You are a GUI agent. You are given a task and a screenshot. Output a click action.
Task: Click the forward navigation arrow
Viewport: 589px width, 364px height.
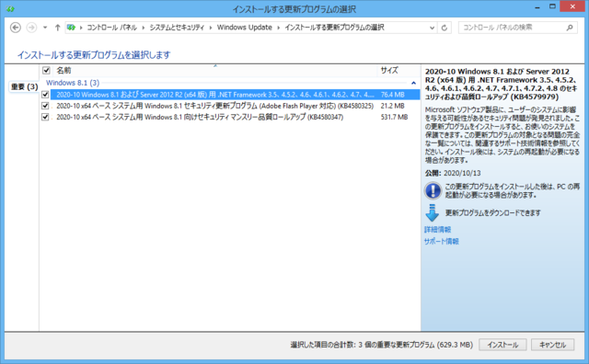(x=31, y=28)
